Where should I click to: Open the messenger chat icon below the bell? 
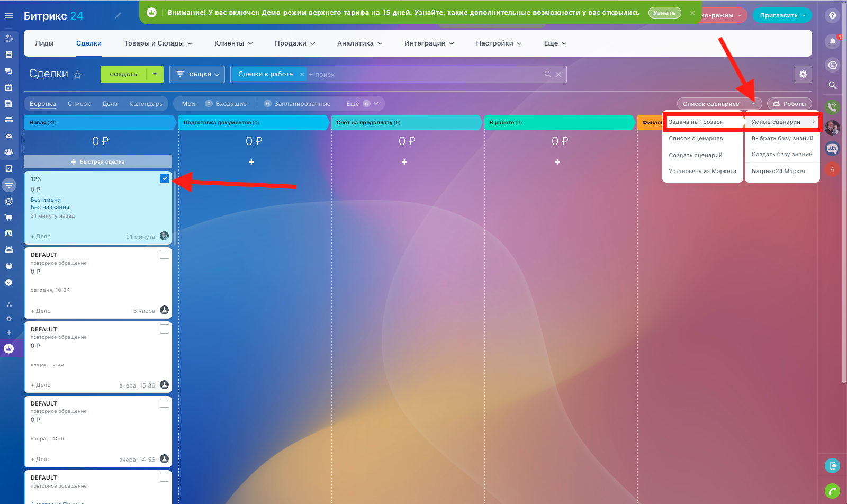click(832, 65)
